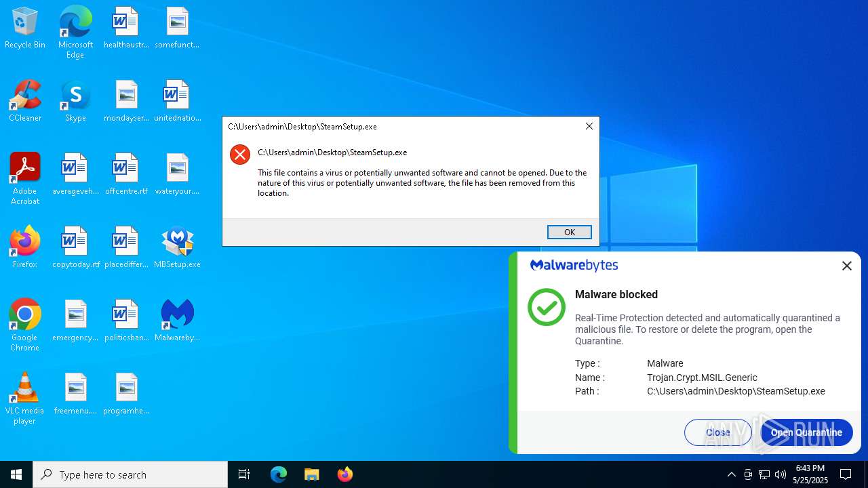Open File Explorer from the taskbar
The width and height of the screenshot is (868, 488).
pyautogui.click(x=311, y=474)
